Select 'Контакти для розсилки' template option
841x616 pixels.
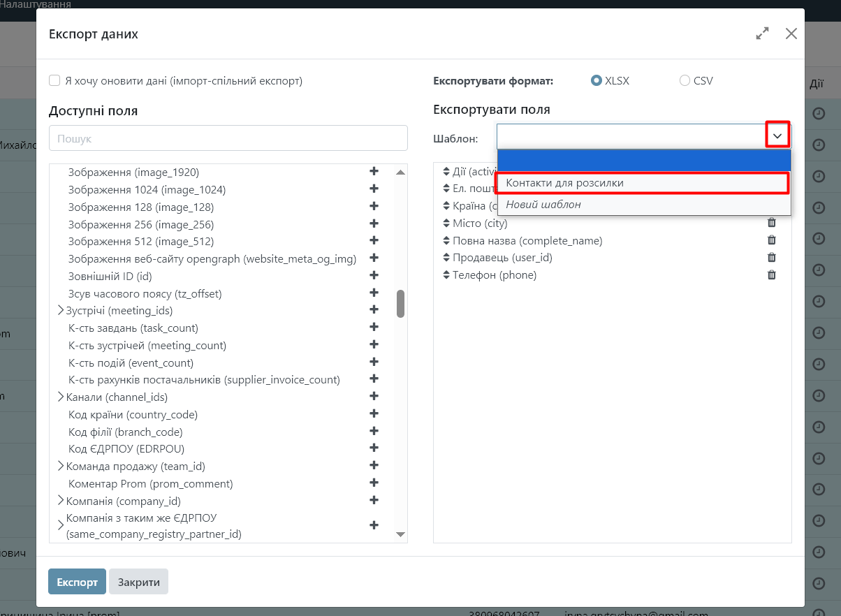(x=643, y=183)
